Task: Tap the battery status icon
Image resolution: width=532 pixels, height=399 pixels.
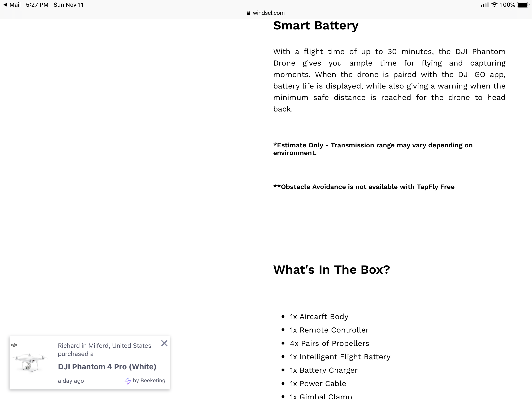Action: click(x=523, y=5)
